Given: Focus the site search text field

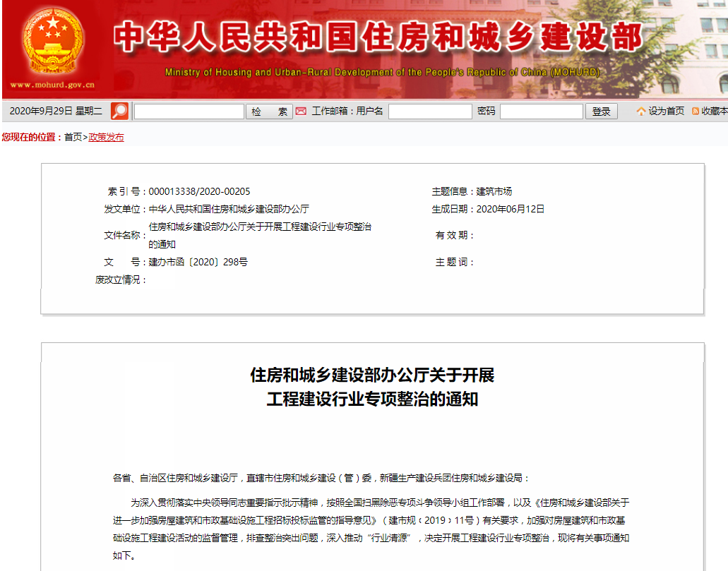Looking at the screenshot, I should tap(189, 112).
